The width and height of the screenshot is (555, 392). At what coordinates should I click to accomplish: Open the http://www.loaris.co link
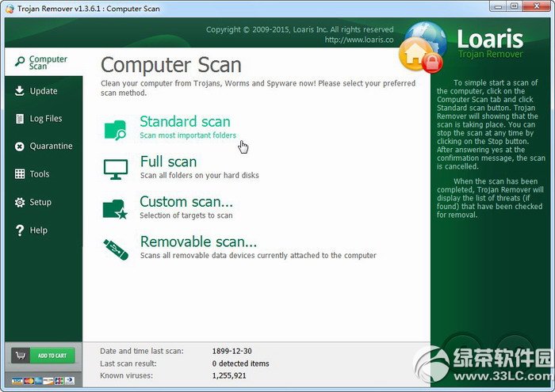(x=359, y=40)
